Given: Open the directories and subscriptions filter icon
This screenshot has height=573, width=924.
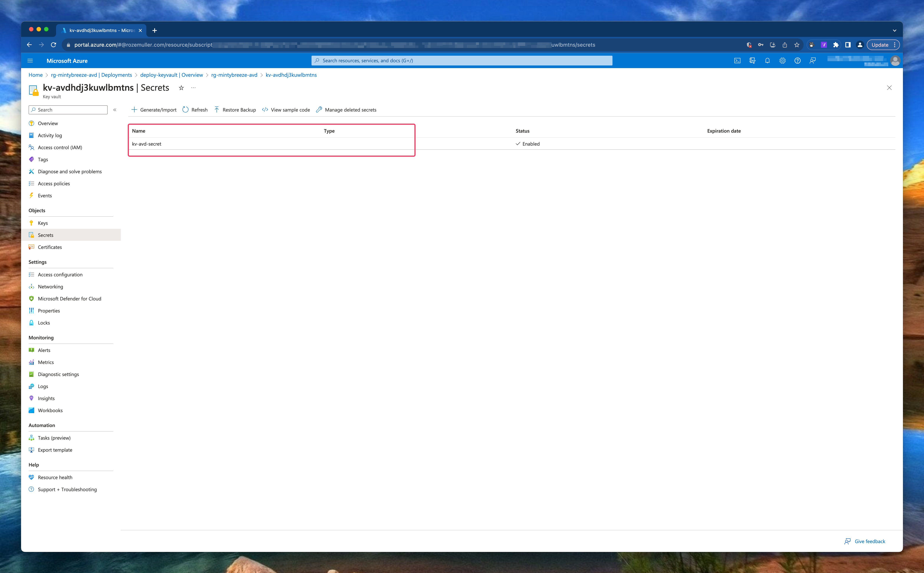Looking at the screenshot, I should pos(752,61).
